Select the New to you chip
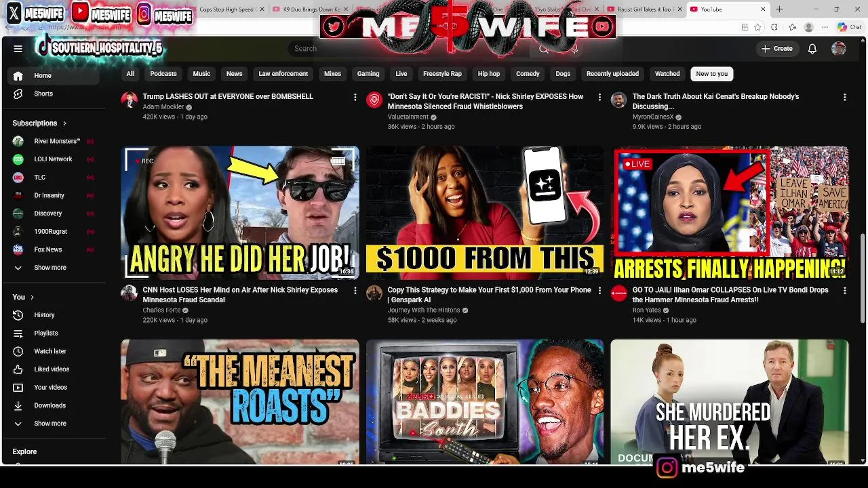The width and height of the screenshot is (868, 488). (711, 74)
